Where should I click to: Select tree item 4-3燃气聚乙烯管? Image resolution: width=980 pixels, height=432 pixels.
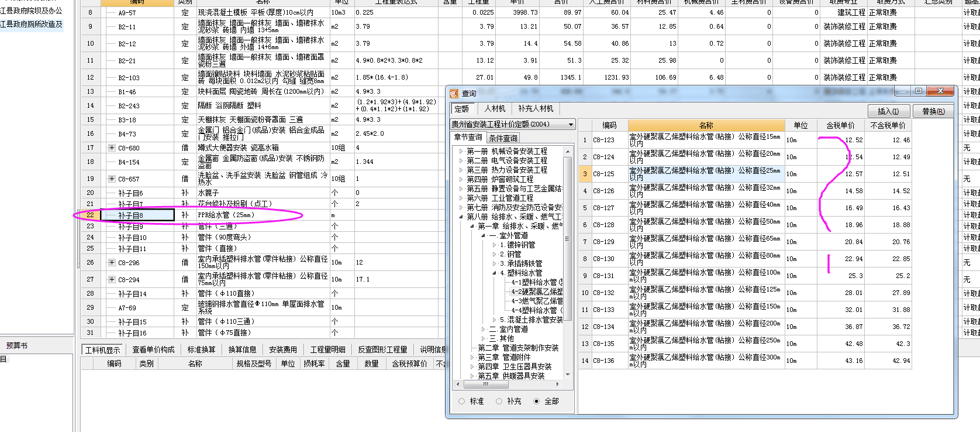coord(537,301)
